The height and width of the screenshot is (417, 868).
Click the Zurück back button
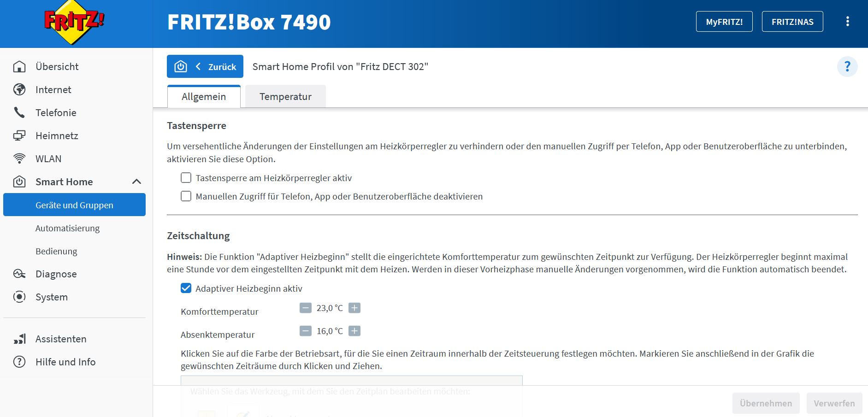(205, 67)
